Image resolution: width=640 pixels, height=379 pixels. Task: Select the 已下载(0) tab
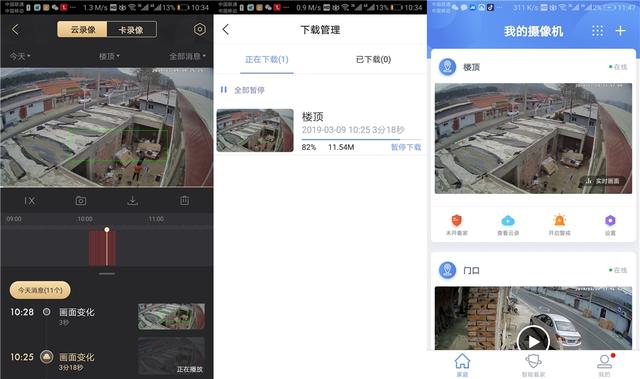pos(373,60)
